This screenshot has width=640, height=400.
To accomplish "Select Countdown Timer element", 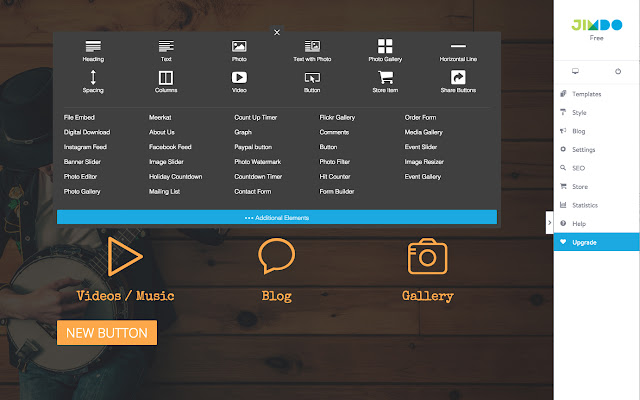I will [258, 177].
